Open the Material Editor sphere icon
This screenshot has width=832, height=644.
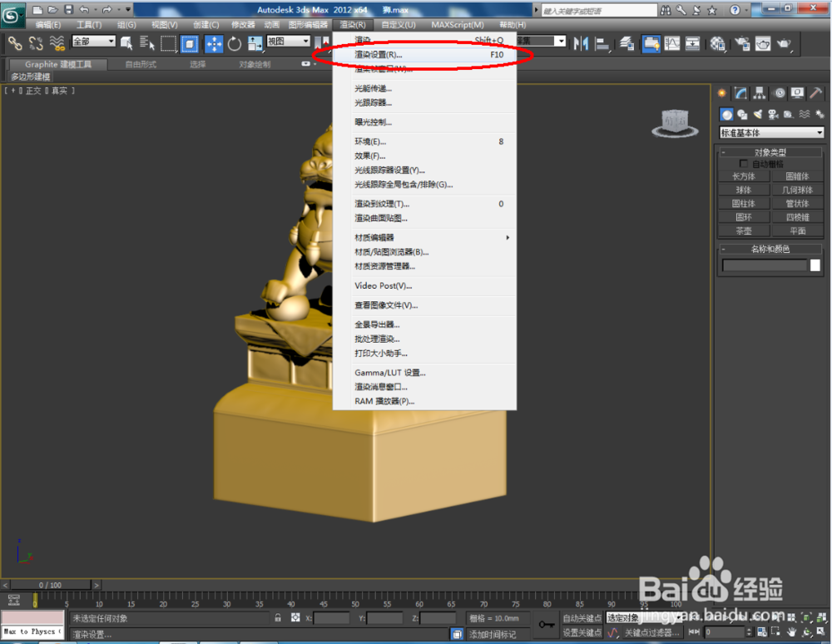click(x=717, y=43)
